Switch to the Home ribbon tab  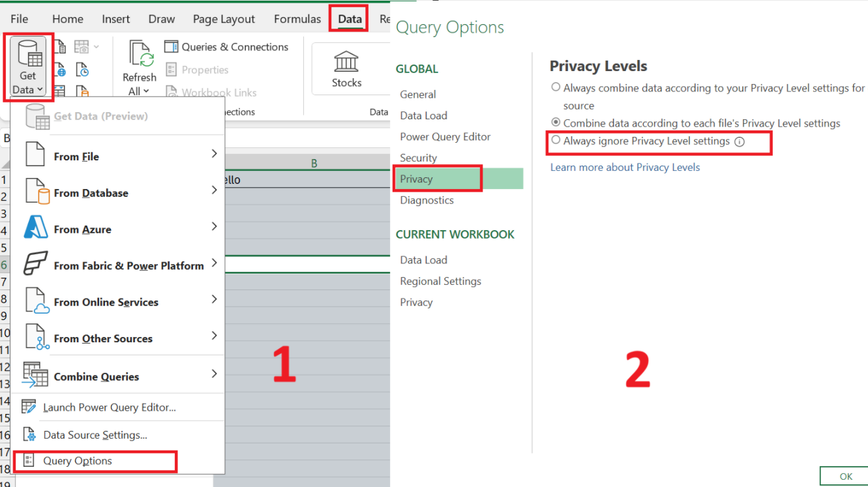point(68,19)
